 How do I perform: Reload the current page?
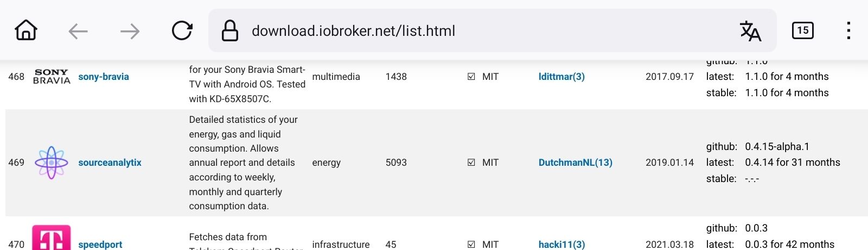point(182,31)
